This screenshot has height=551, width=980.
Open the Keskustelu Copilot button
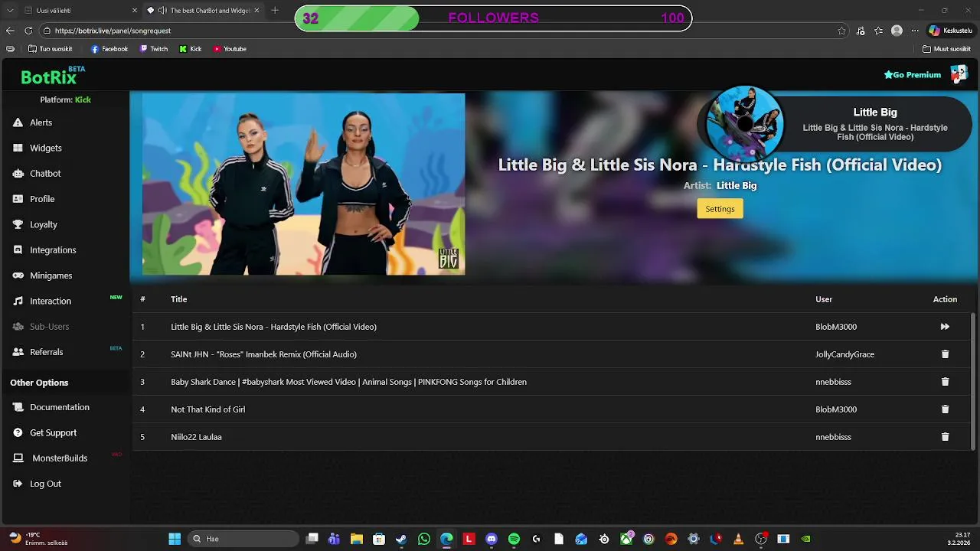[950, 31]
